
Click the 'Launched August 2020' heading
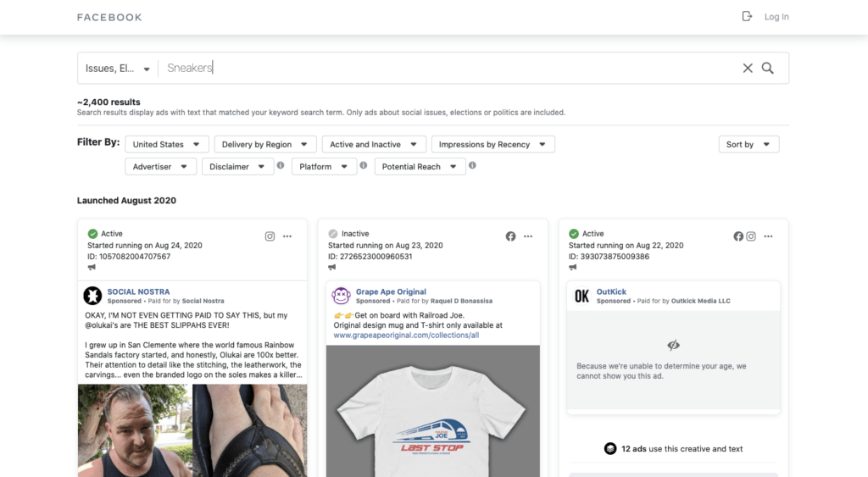point(126,200)
